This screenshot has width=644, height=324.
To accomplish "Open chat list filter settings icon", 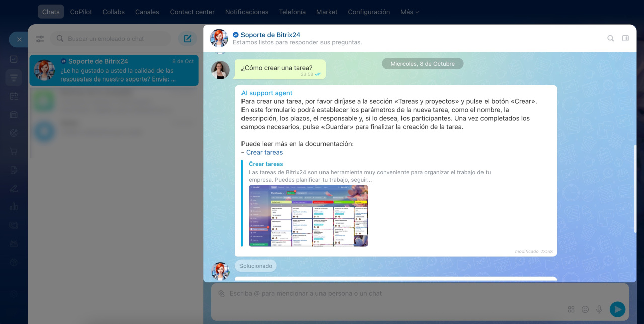I will point(40,39).
